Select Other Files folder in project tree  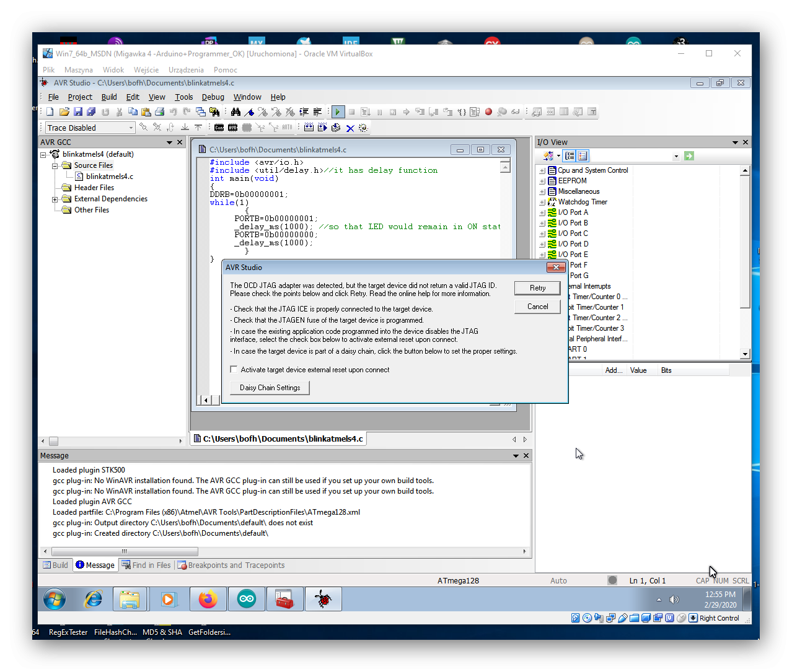click(91, 210)
